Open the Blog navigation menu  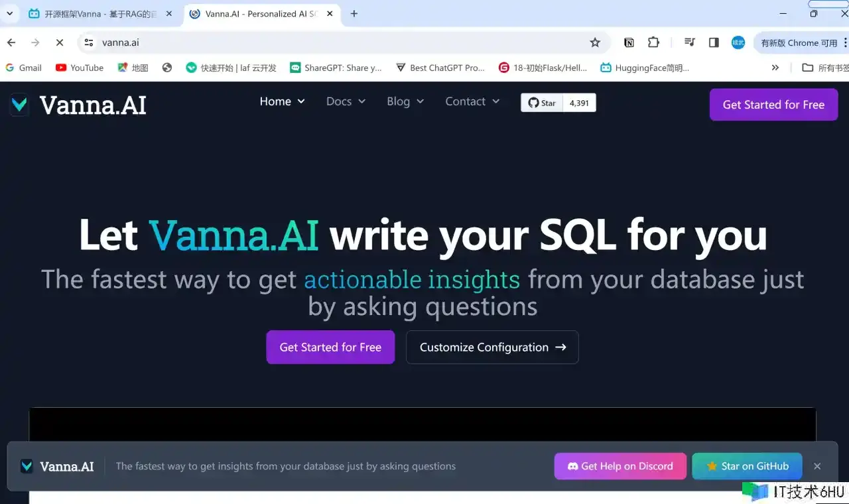click(x=405, y=101)
